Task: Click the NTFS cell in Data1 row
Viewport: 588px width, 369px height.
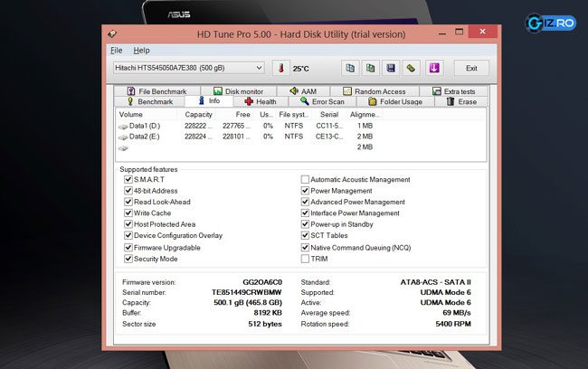Action: [x=294, y=126]
